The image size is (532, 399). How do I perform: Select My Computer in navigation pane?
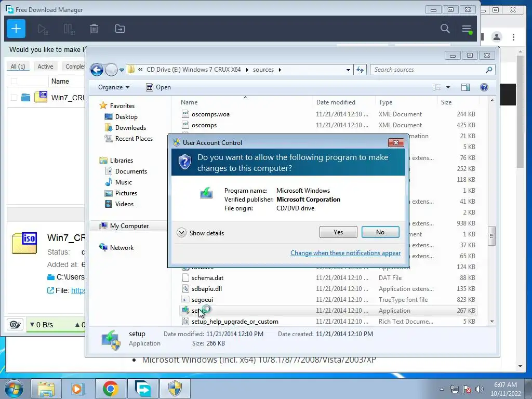(x=129, y=226)
